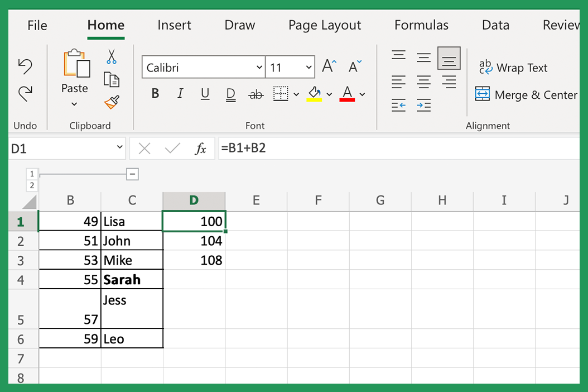Cut selection with scissors icon
The width and height of the screenshot is (588, 392).
[x=112, y=56]
